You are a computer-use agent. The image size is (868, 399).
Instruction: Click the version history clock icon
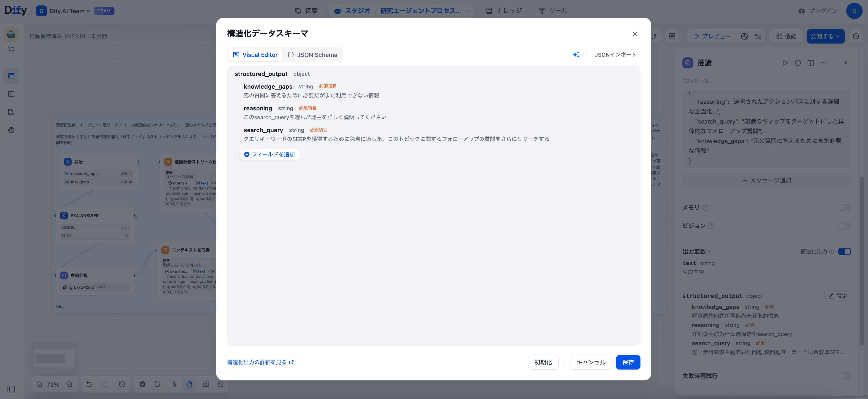point(856,36)
